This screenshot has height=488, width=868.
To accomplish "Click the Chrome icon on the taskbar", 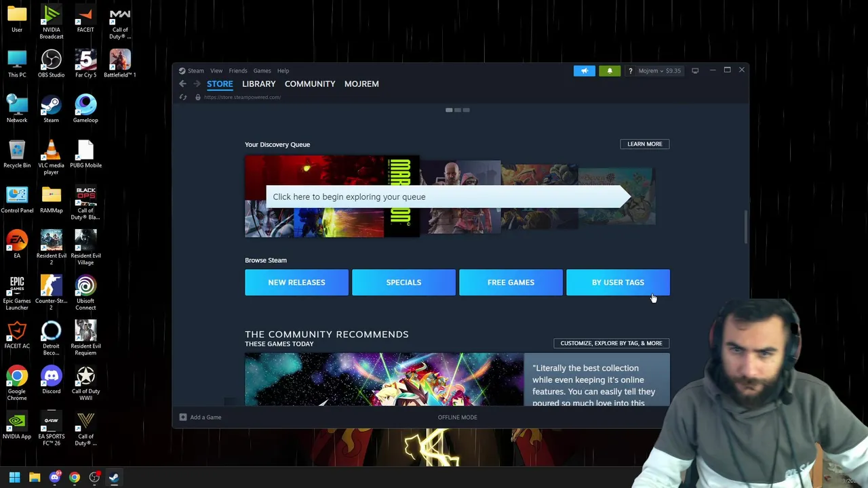I will point(75,477).
